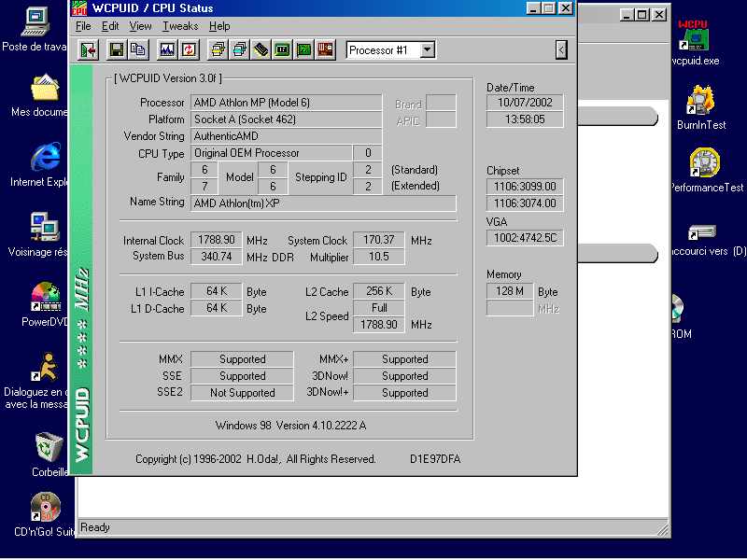Image resolution: width=747 pixels, height=560 pixels.
Task: Open the CD-ROM desktop icon
Action: click(x=678, y=309)
